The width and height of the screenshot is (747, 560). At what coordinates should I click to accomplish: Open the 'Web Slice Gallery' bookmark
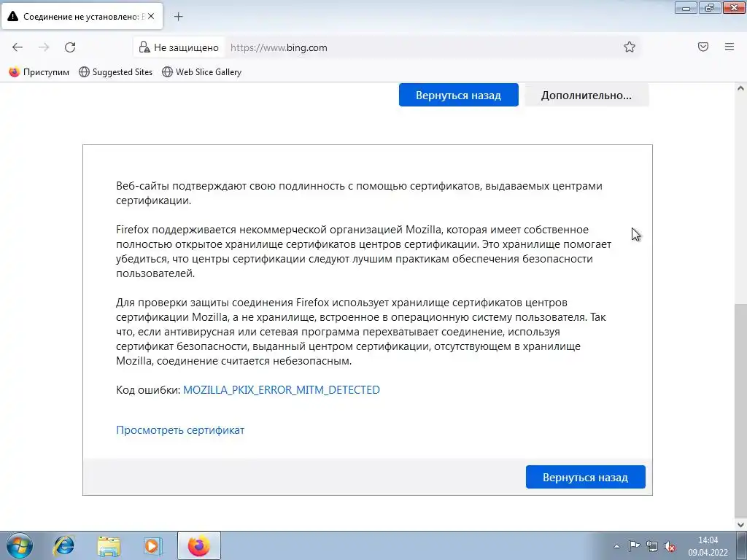pos(202,72)
